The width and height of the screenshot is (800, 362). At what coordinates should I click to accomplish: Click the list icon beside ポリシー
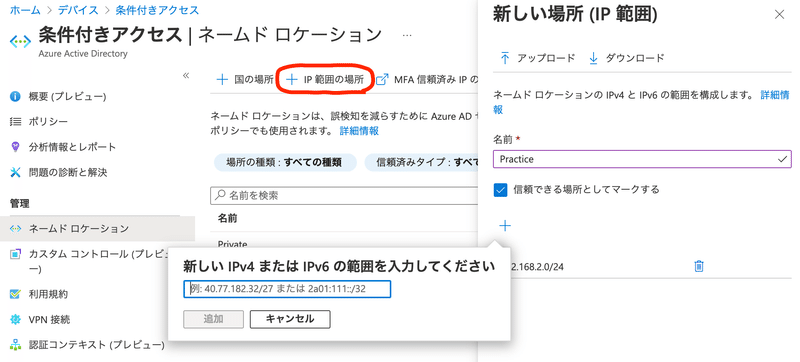click(15, 122)
